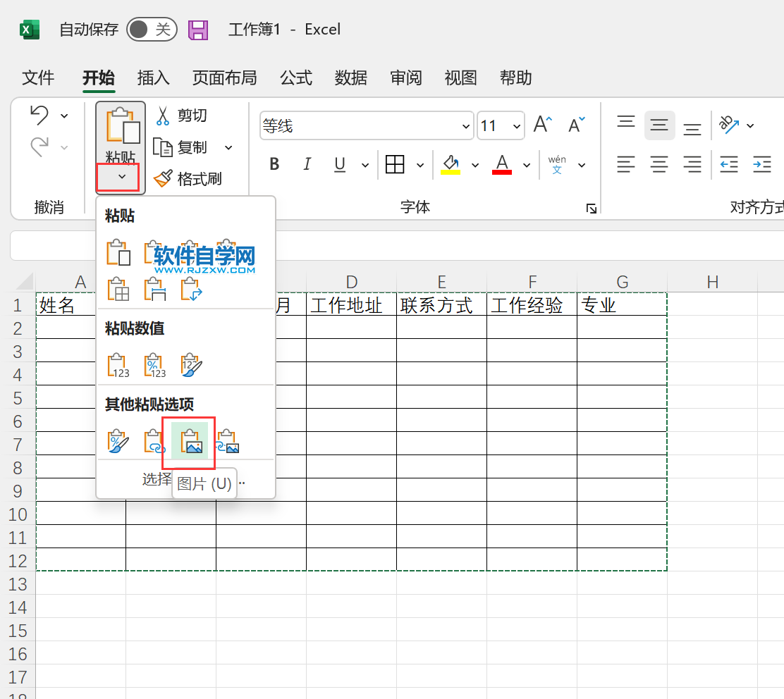784x699 pixels.
Task: Choose the '值和源格式' paste icon with percent
Action: tap(154, 365)
